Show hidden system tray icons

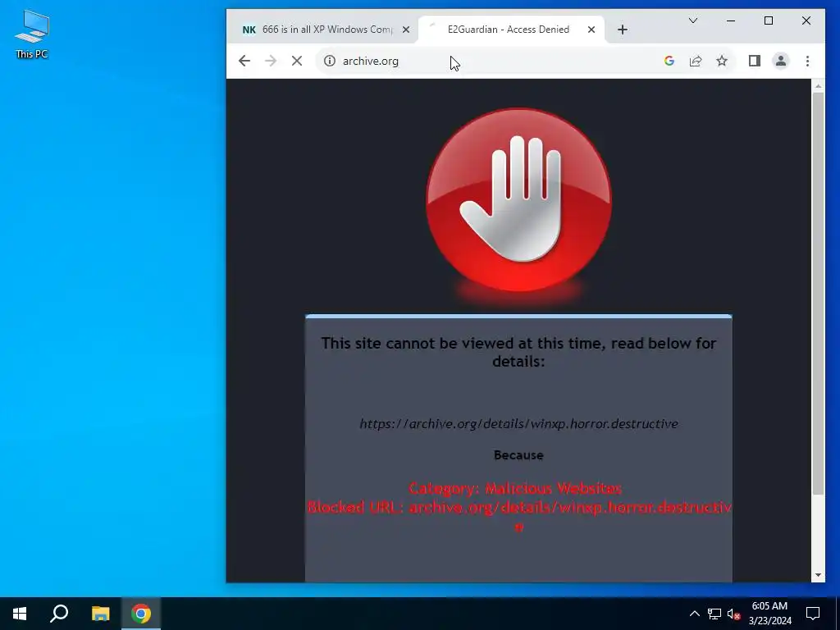tap(694, 614)
